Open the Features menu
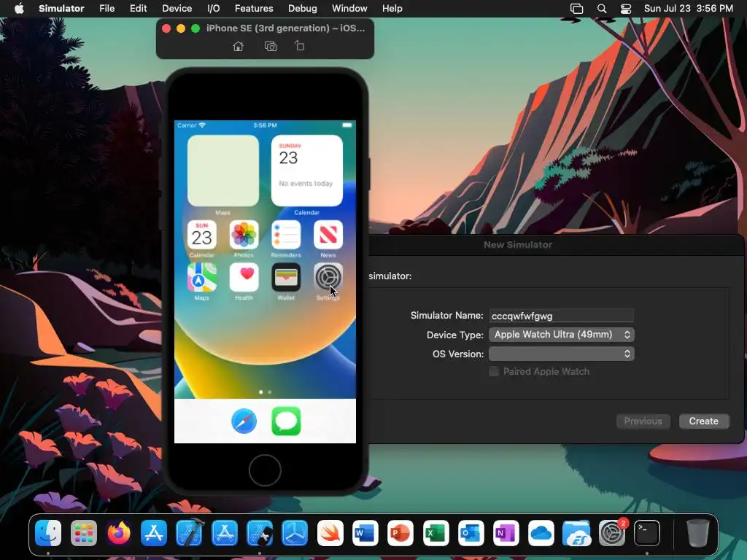The width and height of the screenshot is (747, 560). (x=254, y=9)
